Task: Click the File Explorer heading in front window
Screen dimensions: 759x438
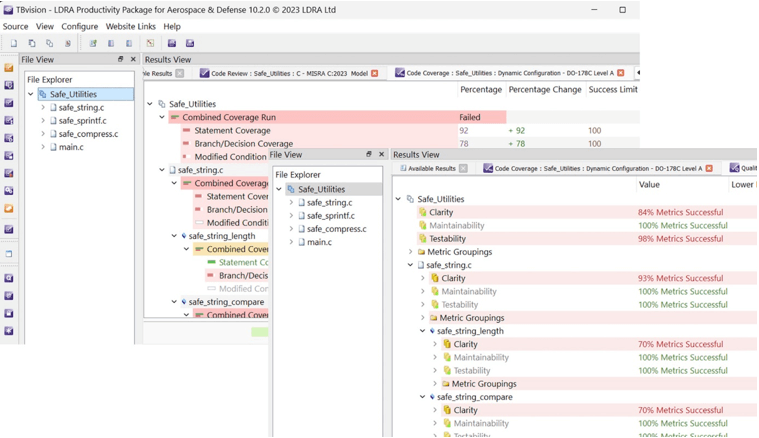Action: (298, 175)
